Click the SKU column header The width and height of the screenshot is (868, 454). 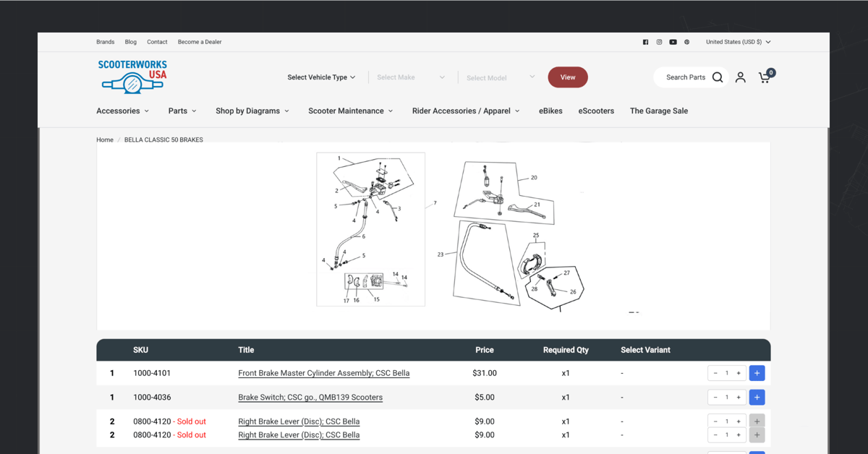click(x=140, y=350)
